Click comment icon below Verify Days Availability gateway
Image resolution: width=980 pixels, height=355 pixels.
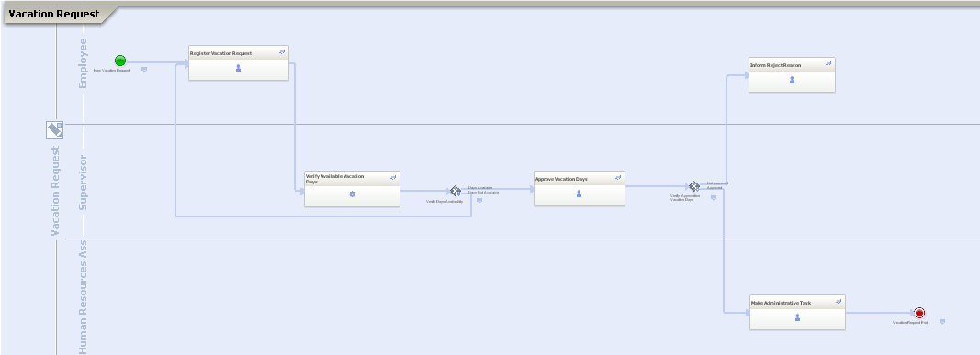tap(479, 201)
